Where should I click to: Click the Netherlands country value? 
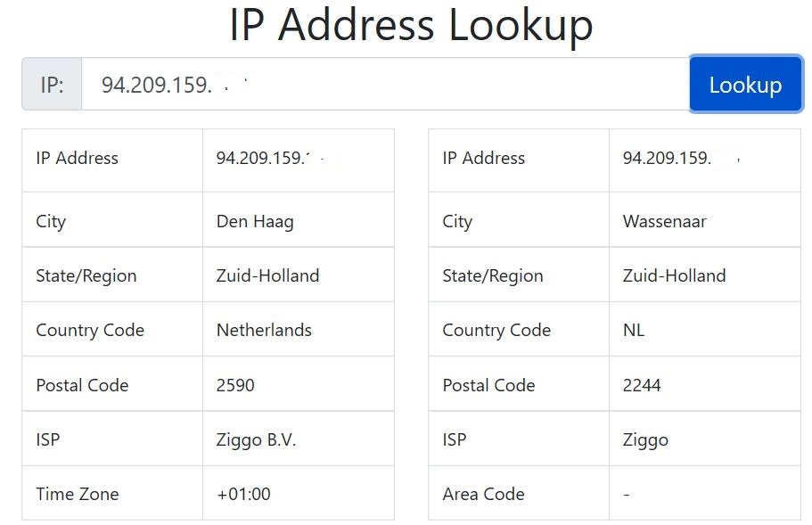[264, 330]
